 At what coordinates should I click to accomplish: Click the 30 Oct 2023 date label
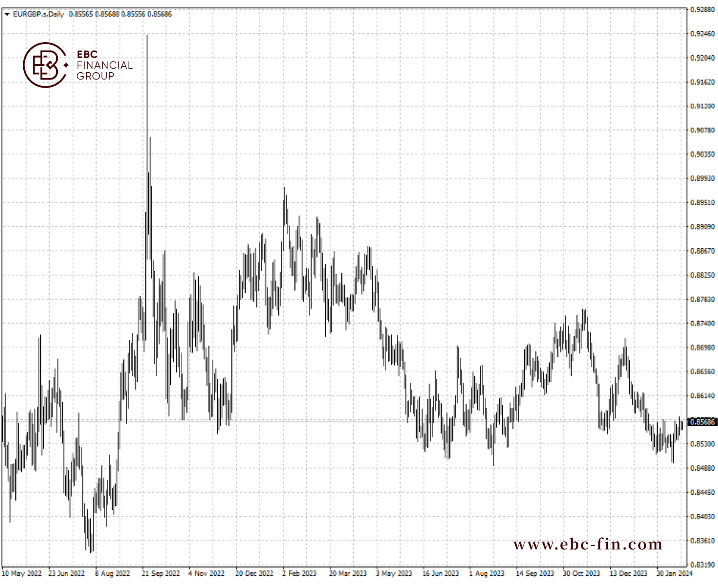[x=581, y=574]
